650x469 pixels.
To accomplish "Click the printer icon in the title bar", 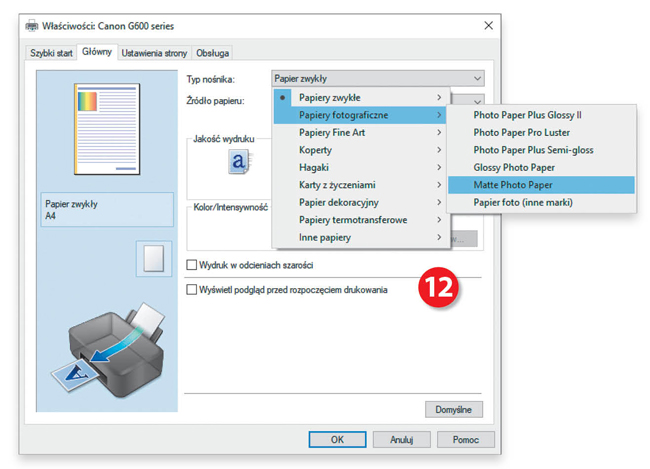I will (x=32, y=26).
